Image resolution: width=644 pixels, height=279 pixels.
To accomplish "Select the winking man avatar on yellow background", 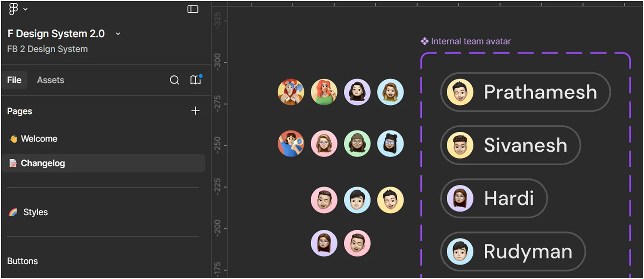I will pyautogui.click(x=390, y=200).
